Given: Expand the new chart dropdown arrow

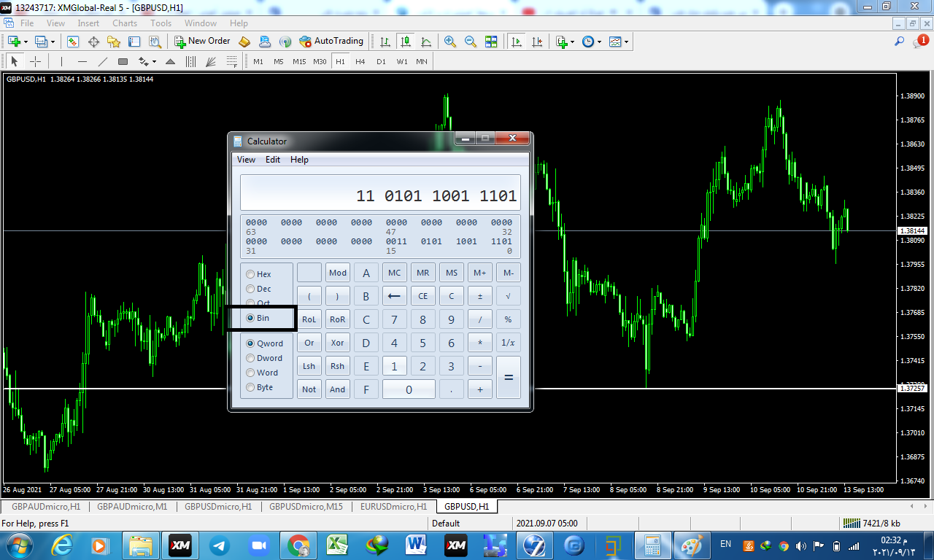Looking at the screenshot, I should [x=26, y=42].
